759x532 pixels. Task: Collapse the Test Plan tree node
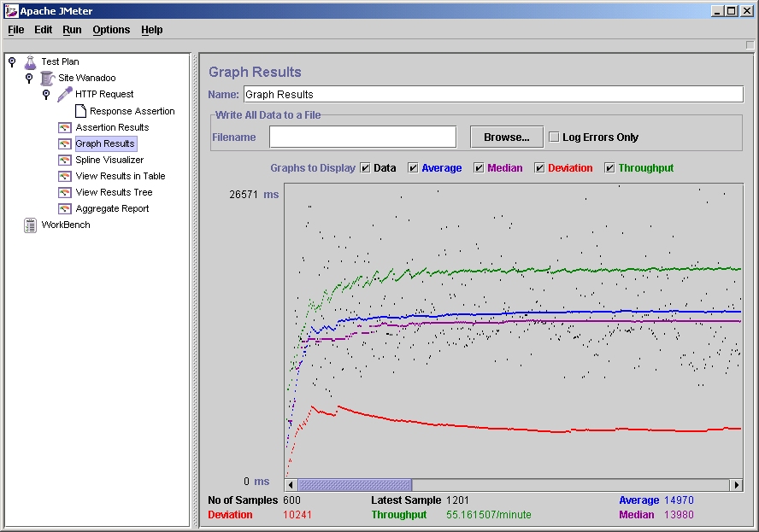point(12,61)
